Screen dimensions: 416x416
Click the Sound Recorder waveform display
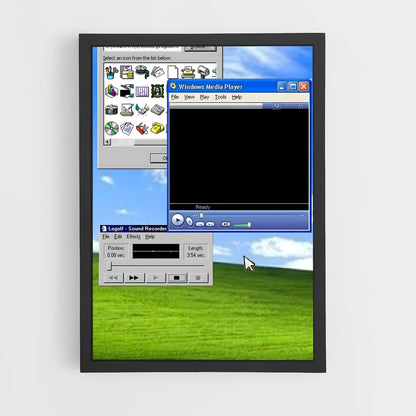point(156,251)
